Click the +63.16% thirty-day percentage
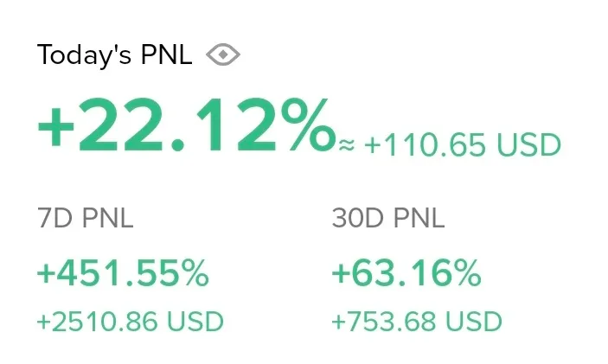608x364 pixels. point(406,274)
